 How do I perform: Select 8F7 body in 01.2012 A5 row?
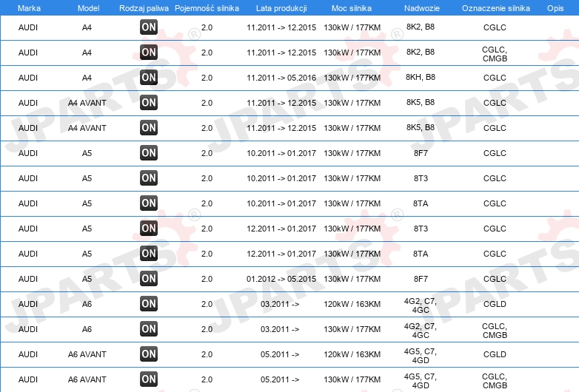coord(421,279)
